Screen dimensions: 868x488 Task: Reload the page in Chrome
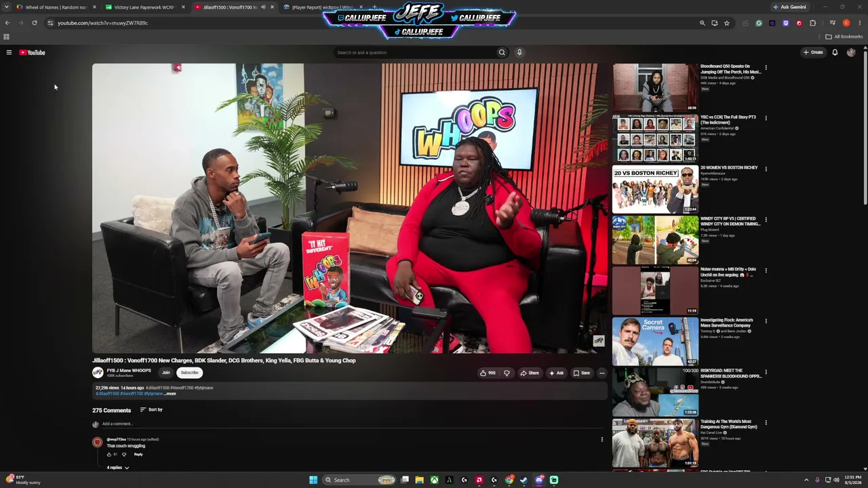click(x=35, y=23)
